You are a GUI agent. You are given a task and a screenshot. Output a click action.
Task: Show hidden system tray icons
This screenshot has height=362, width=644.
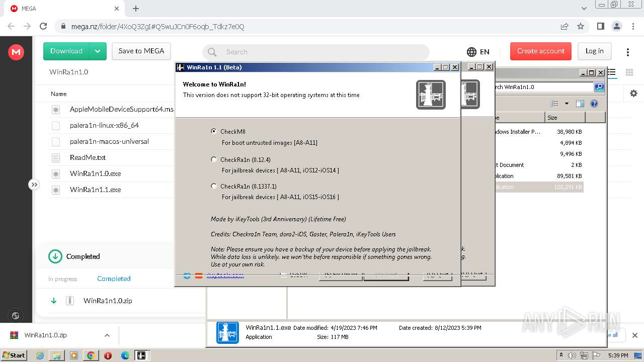coord(561,355)
